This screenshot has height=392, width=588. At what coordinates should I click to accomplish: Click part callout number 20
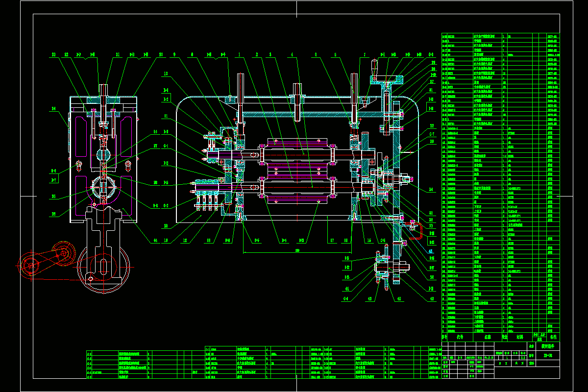(160, 55)
